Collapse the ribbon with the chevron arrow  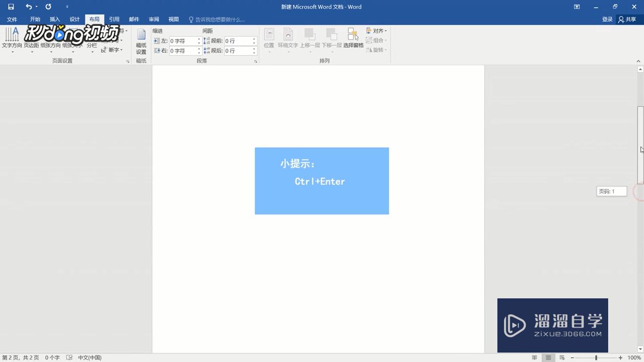(638, 61)
